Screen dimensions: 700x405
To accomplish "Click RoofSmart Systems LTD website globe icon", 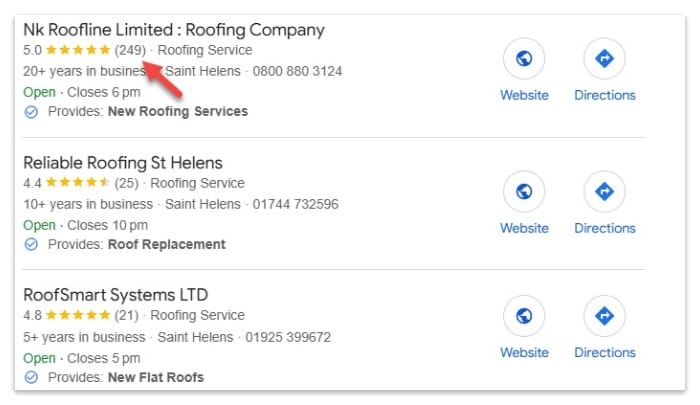I will pyautogui.click(x=524, y=316).
